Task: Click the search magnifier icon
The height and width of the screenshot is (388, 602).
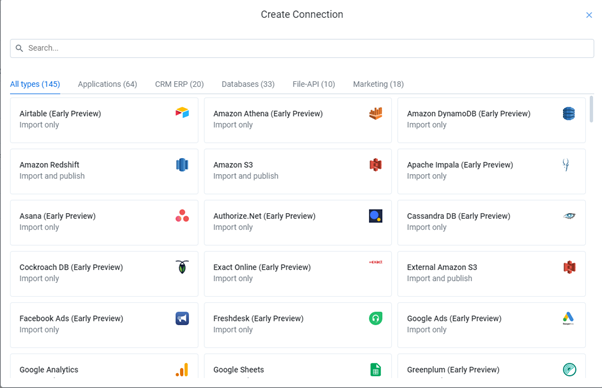Action: (19, 48)
